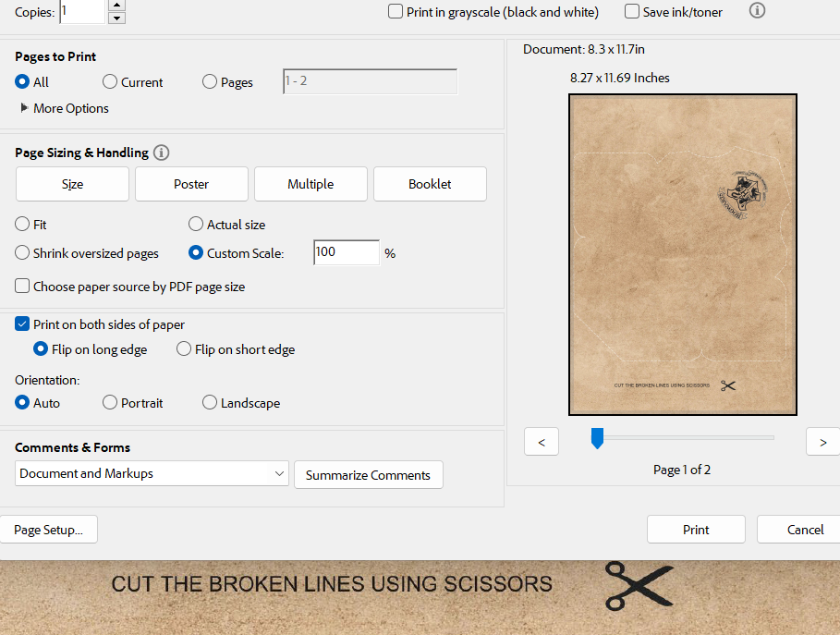Choose Landscape orientation
This screenshot has width=840, height=635.
[x=210, y=403]
